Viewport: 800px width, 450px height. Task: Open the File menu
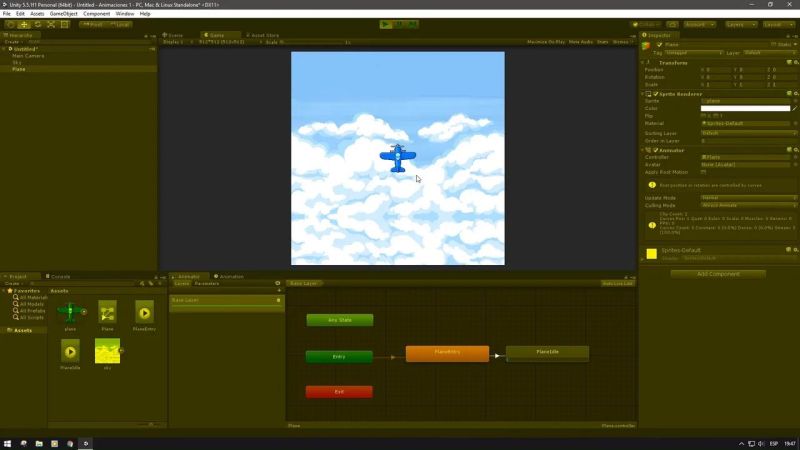[x=7, y=14]
